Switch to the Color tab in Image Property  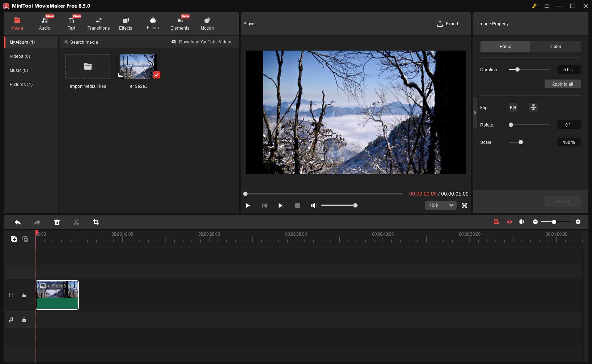point(555,46)
